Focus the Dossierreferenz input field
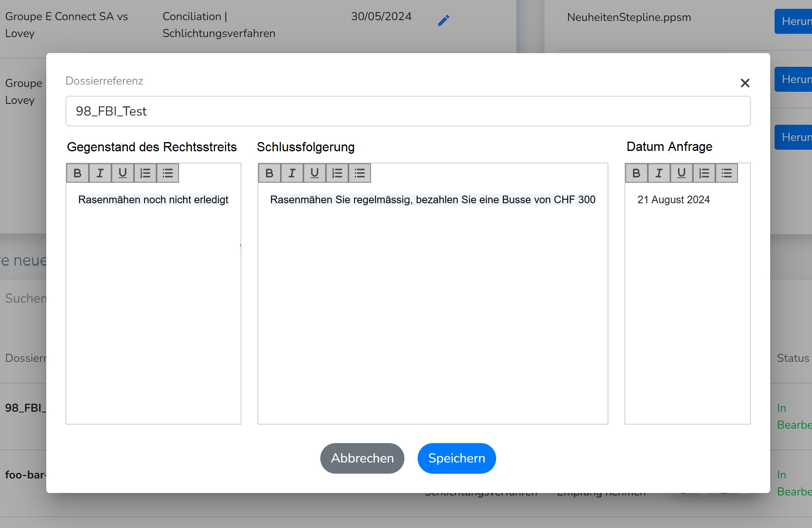The image size is (812, 528). pos(408,111)
